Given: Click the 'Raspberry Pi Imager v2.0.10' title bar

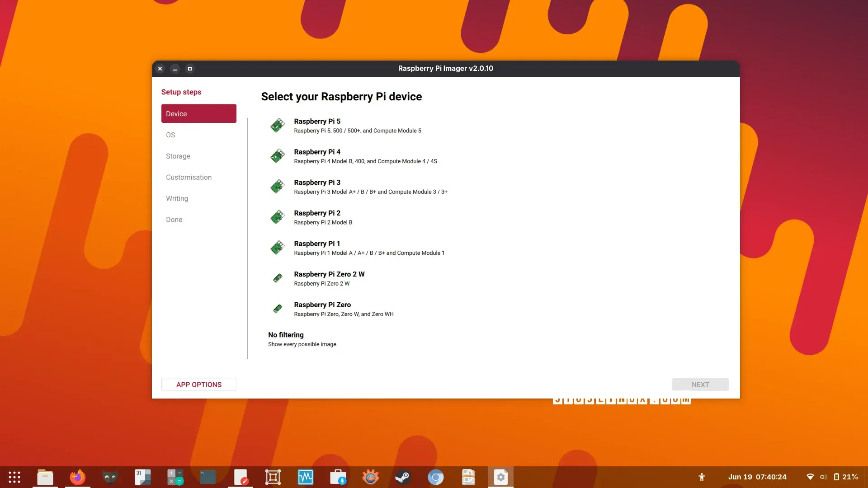Looking at the screenshot, I should point(445,69).
